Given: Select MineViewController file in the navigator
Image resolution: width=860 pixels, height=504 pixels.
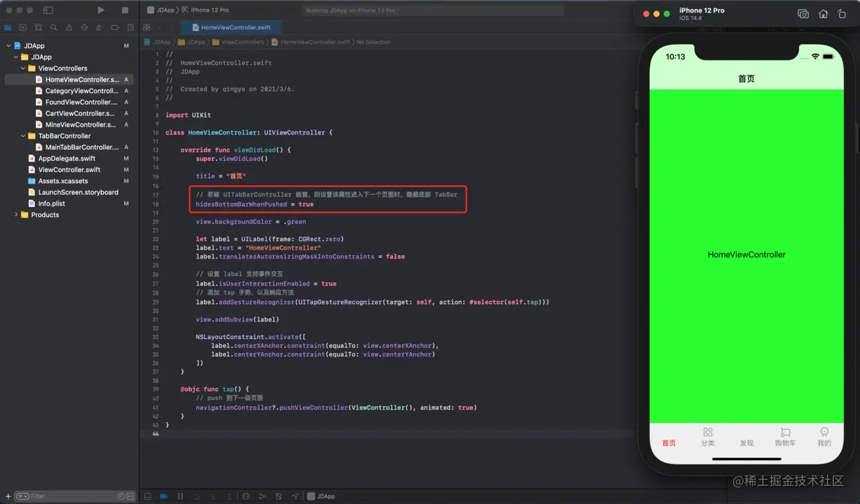Looking at the screenshot, I should pyautogui.click(x=69, y=125).
